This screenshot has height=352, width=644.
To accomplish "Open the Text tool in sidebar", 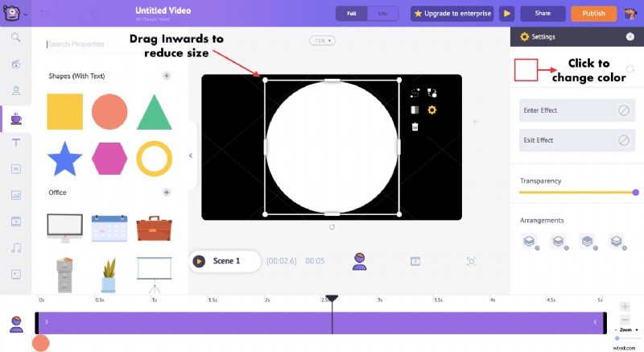I will pos(16,143).
